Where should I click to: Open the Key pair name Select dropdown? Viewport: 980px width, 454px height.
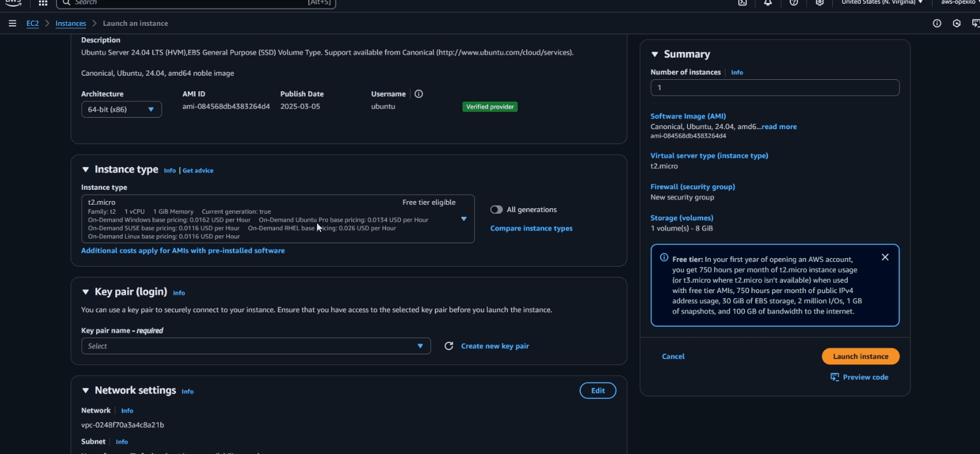pyautogui.click(x=256, y=346)
